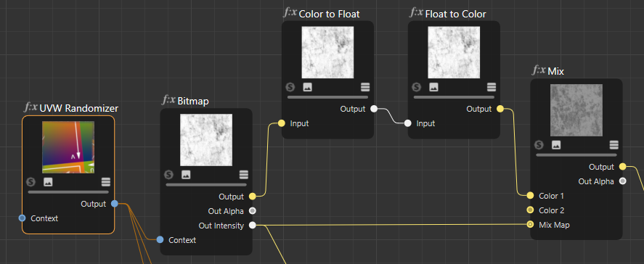Click the Out Alpha socket on Bitmap node
The width and height of the screenshot is (644, 264).
tap(253, 210)
